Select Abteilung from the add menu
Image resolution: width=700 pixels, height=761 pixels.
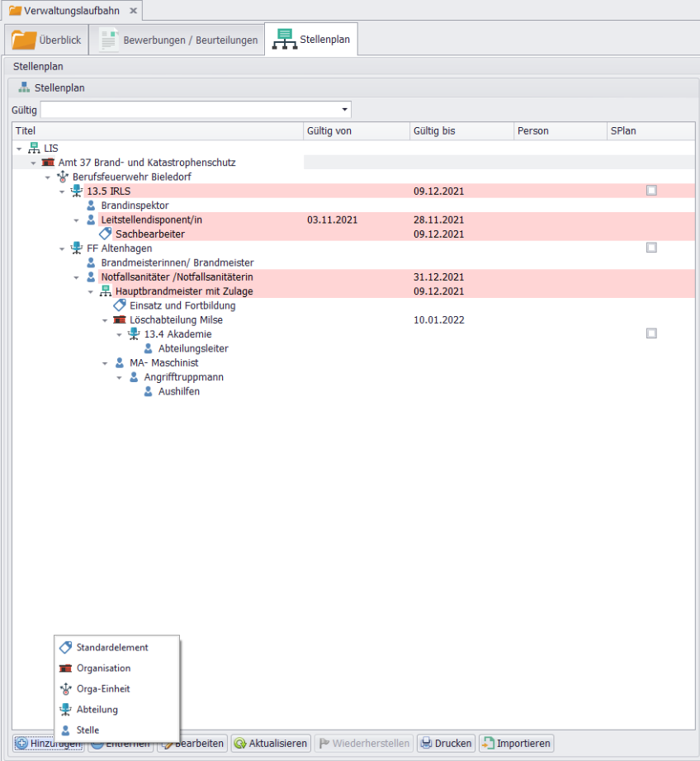(97, 709)
